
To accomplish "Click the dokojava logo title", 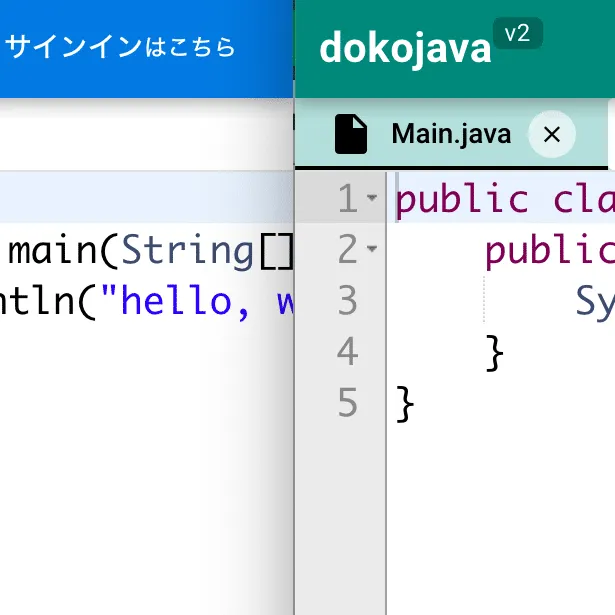I will (405, 49).
